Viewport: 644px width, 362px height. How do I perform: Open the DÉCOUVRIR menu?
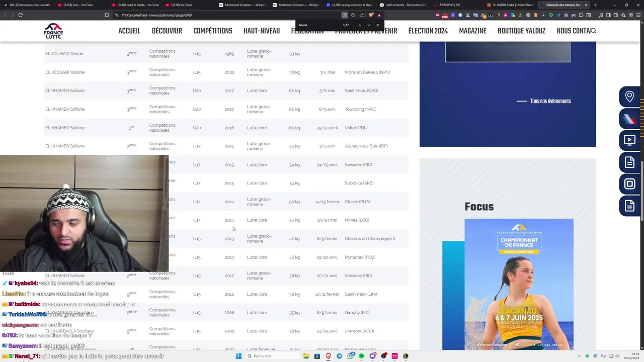[167, 31]
